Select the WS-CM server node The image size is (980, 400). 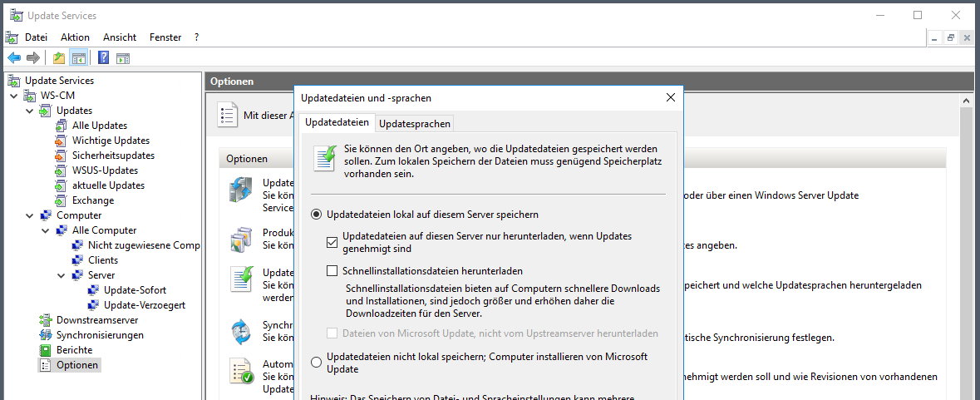coord(57,96)
